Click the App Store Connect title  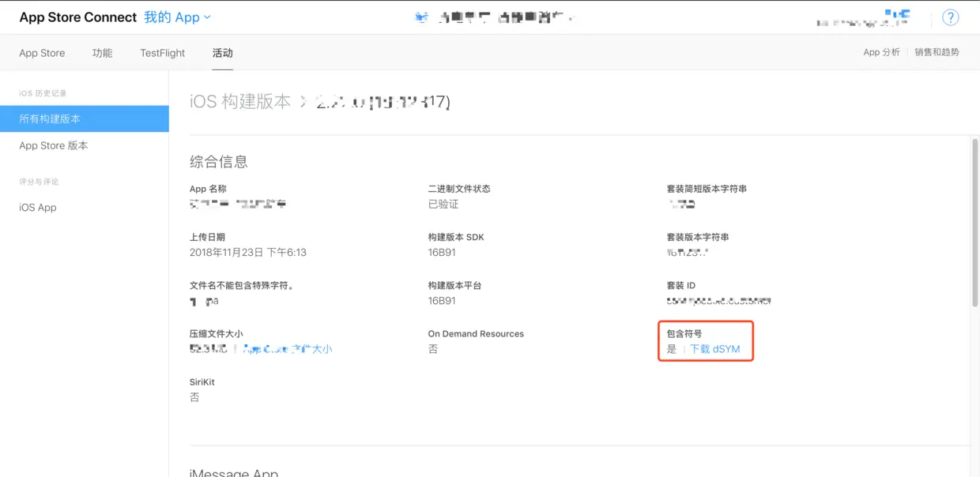(77, 17)
